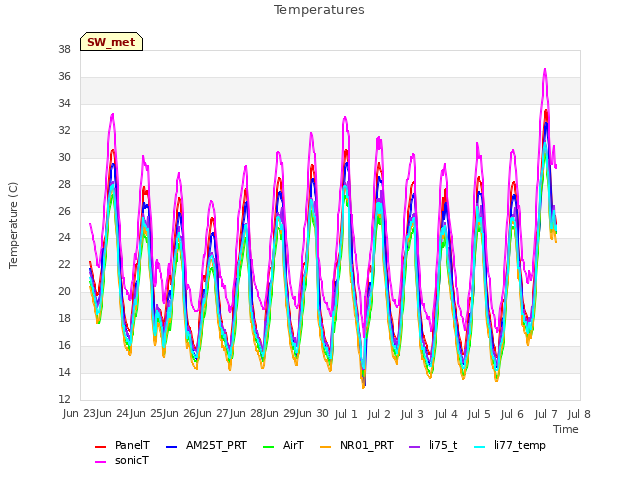This screenshot has width=640, height=480.
Task: Click the 30 y-axis tick label
Action: (x=64, y=157)
